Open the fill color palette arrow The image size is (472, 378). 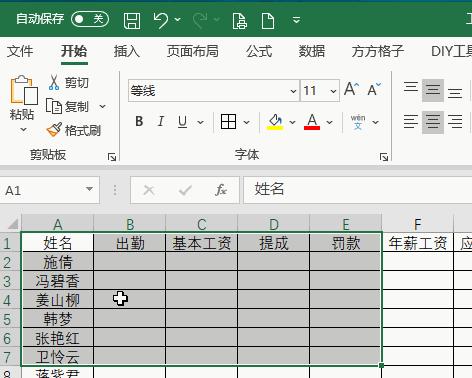(292, 122)
